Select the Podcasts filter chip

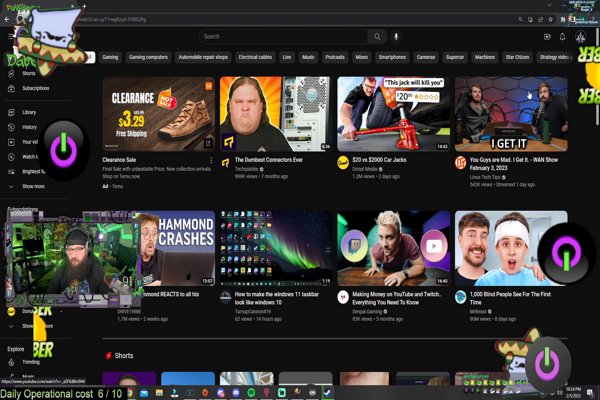pos(335,57)
